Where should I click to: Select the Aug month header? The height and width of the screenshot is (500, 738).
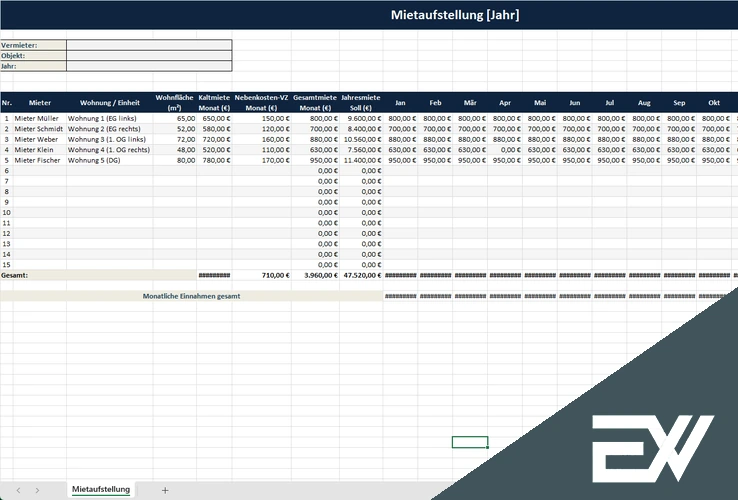tap(644, 103)
